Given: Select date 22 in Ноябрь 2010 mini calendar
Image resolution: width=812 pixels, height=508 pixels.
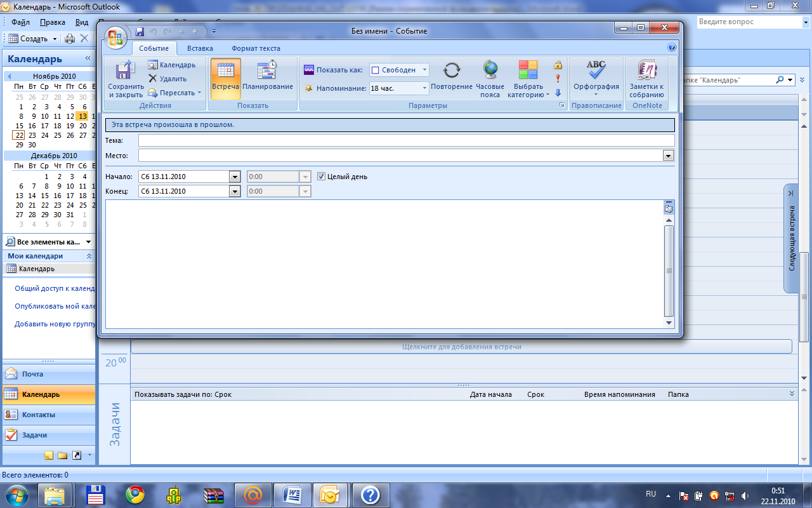Looking at the screenshot, I should point(19,135).
